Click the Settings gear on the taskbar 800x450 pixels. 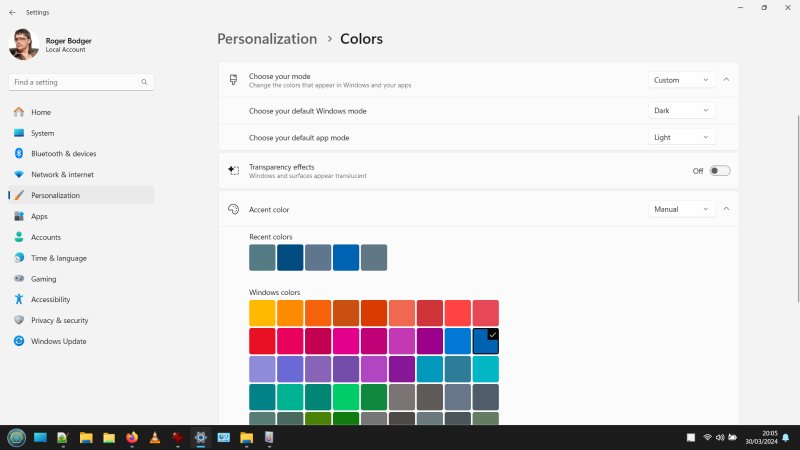click(201, 438)
